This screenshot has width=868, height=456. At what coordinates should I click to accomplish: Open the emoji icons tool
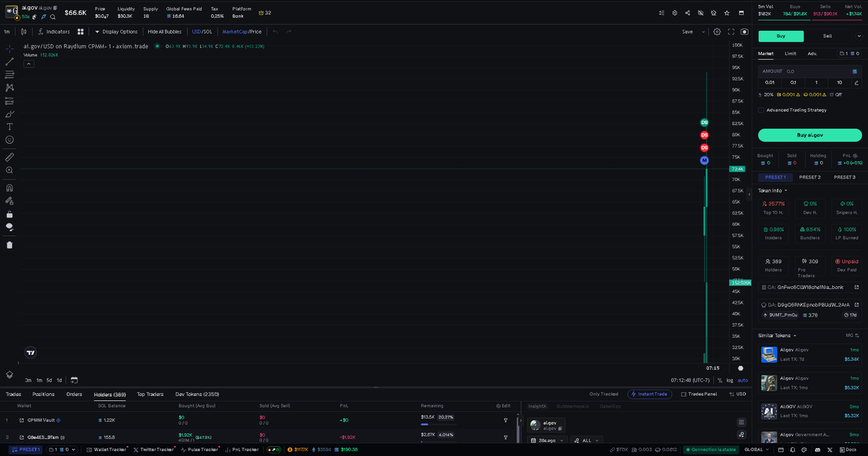[x=9, y=139]
